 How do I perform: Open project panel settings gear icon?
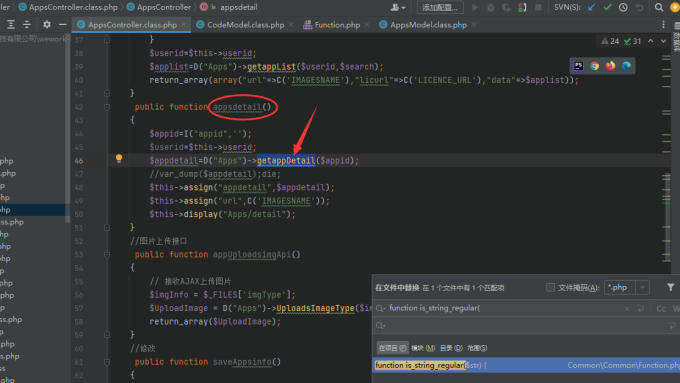coord(47,25)
